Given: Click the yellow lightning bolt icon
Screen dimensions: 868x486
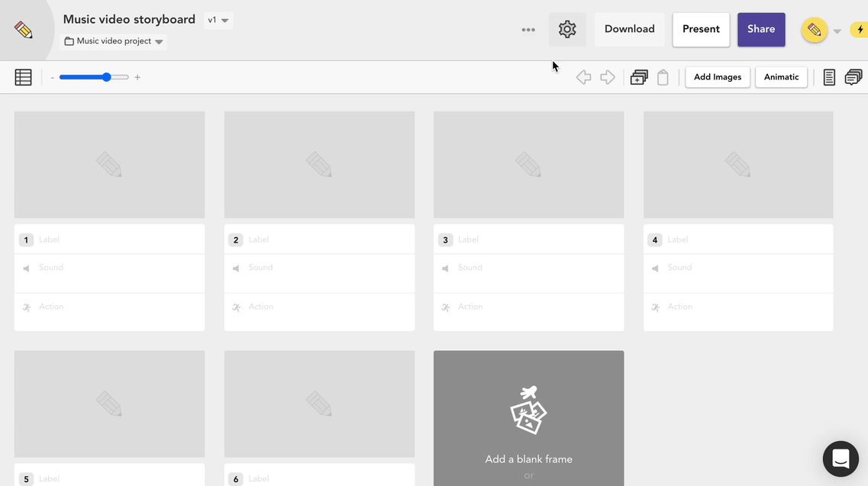Looking at the screenshot, I should coord(860,30).
